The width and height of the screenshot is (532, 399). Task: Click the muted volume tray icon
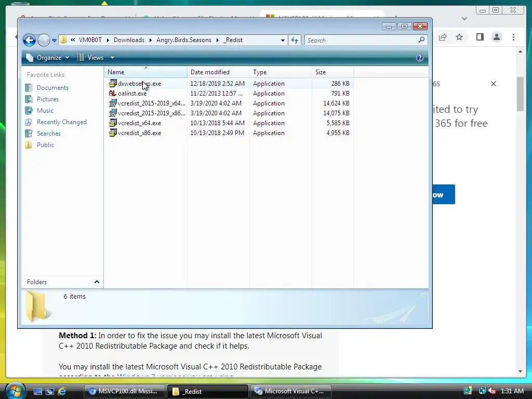[493, 391]
